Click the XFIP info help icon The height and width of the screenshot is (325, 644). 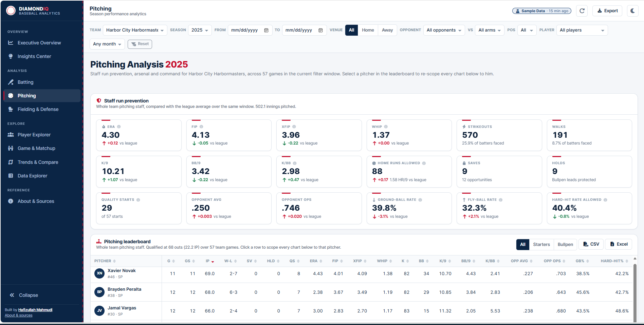[294, 127]
